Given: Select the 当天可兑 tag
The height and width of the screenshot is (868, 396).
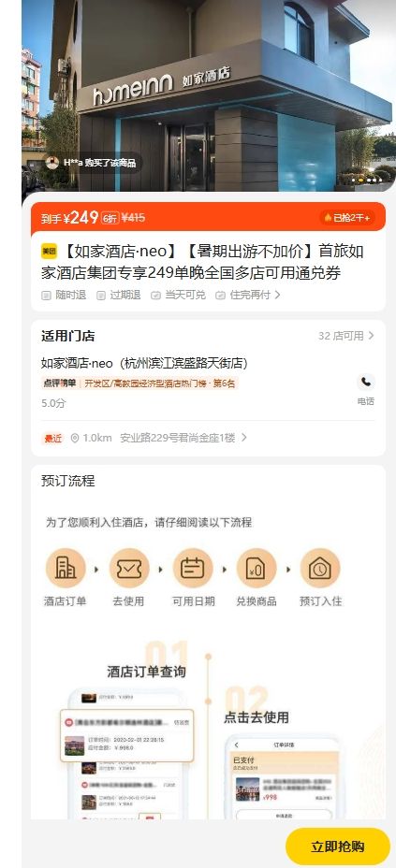Looking at the screenshot, I should click(178, 295).
